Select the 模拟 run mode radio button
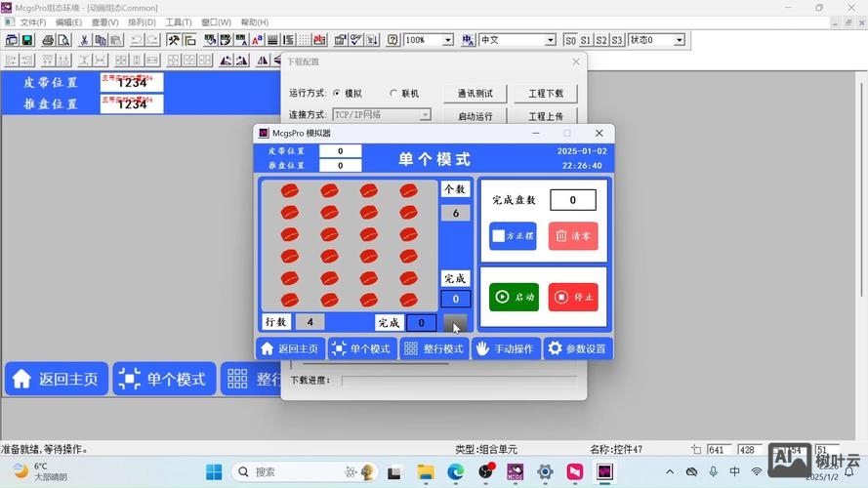868x488 pixels. pyautogui.click(x=337, y=94)
